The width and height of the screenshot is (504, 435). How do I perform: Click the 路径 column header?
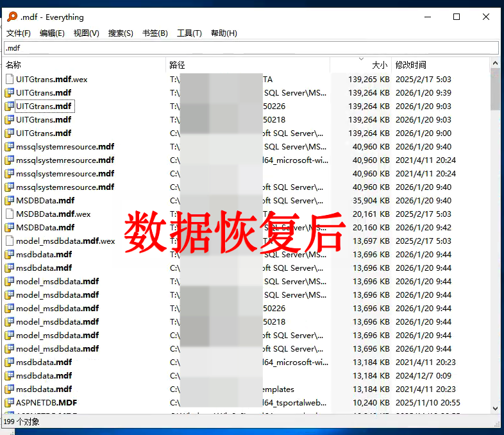click(178, 65)
